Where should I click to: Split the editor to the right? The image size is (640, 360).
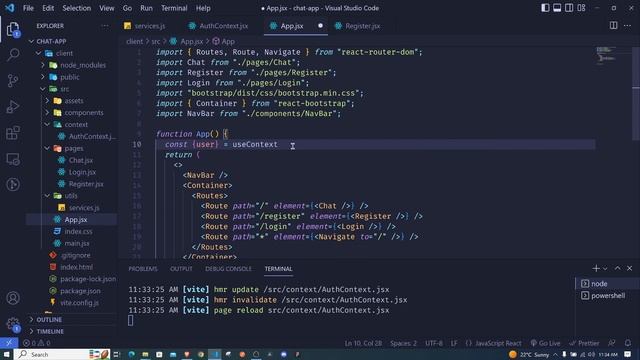click(x=613, y=26)
